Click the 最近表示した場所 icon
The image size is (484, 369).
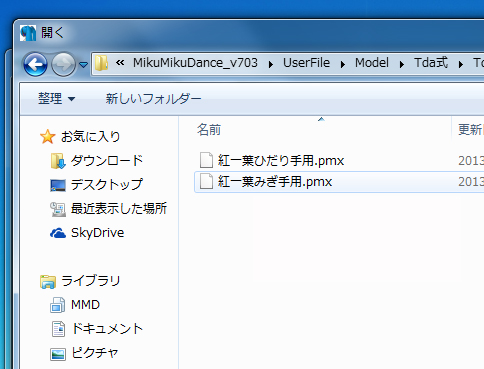click(58, 209)
